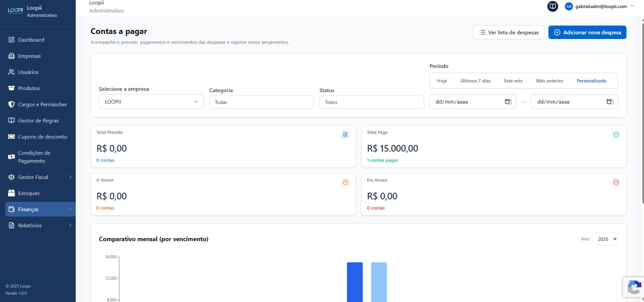Click the start date dd/mm/aaaa field

click(473, 102)
